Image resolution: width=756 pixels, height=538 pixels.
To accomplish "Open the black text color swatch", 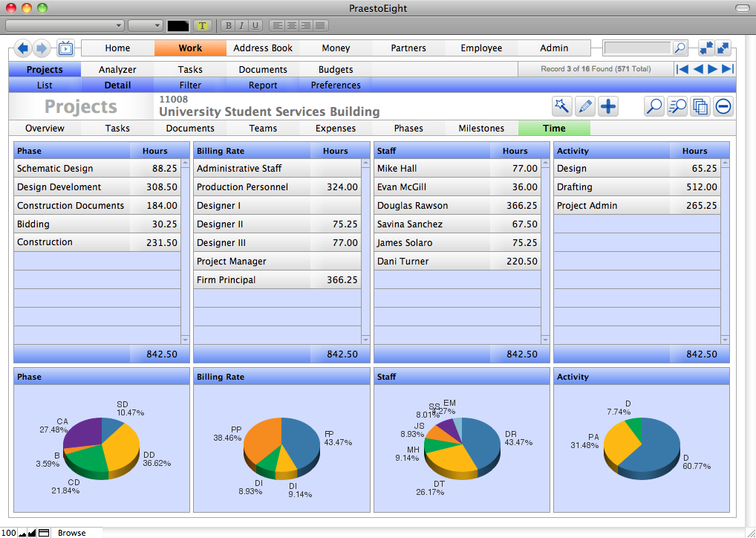I will tap(178, 25).
